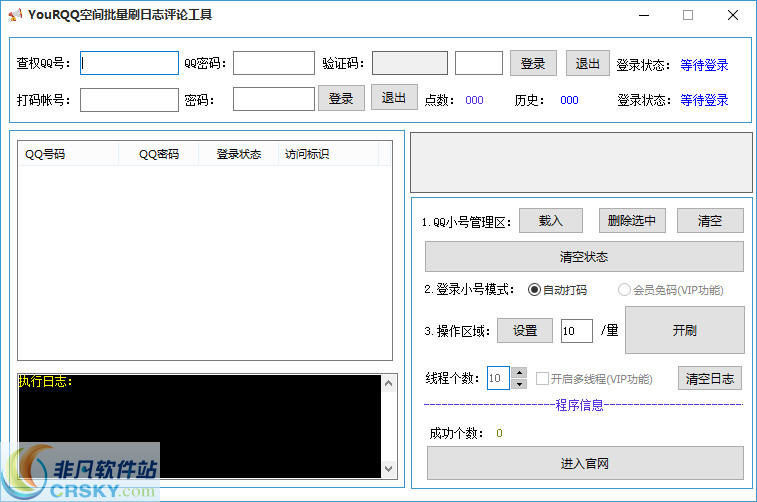This screenshot has width=757, height=502.
Task: Click inside the black 执行日志 log area
Action: (x=199, y=426)
